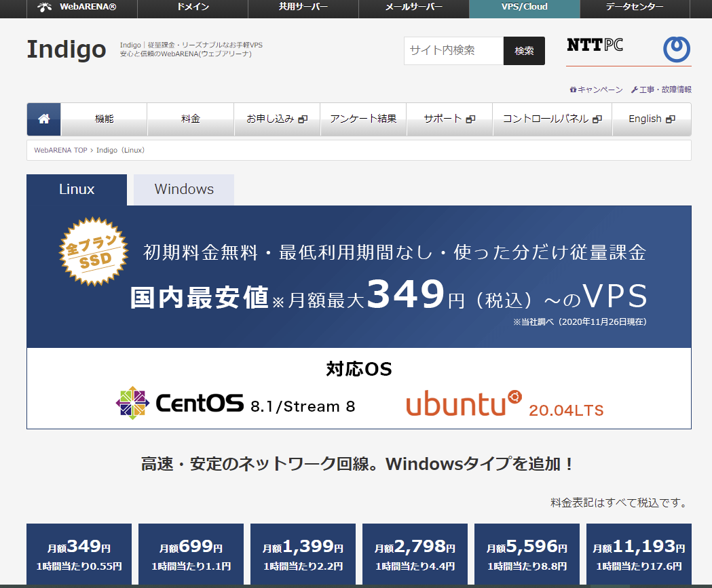The image size is (712, 588).
Task: Open the お申し込み navigation link
Action: click(277, 119)
